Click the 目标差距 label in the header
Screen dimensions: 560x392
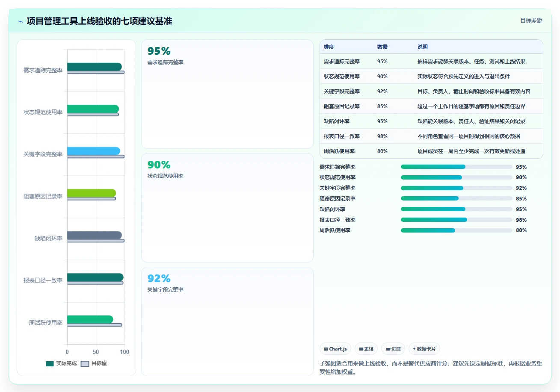coord(531,21)
